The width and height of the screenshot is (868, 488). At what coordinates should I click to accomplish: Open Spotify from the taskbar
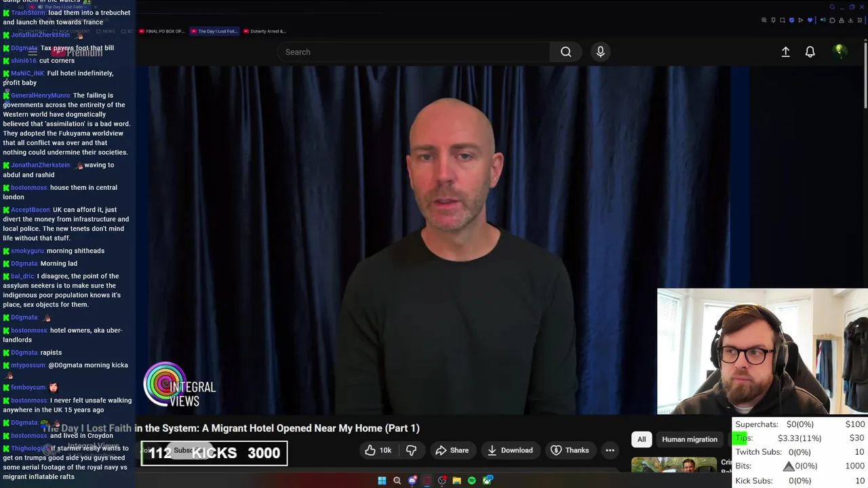(472, 481)
